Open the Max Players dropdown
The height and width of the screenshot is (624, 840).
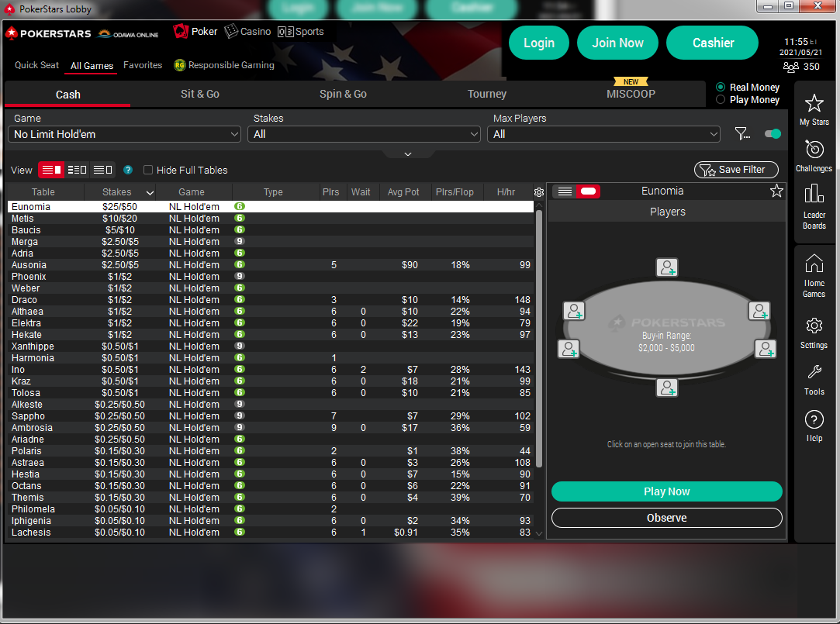603,134
